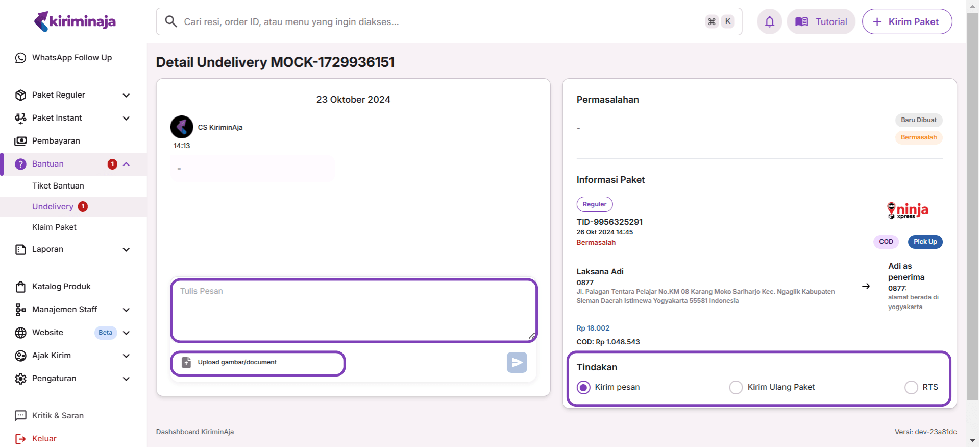Choose the RTS radio button

(911, 387)
